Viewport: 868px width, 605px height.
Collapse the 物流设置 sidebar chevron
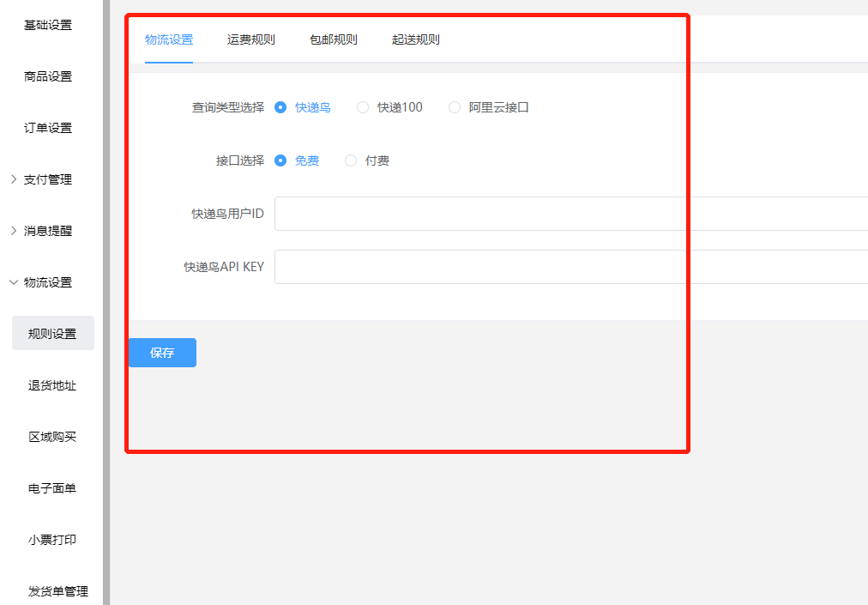point(14,282)
